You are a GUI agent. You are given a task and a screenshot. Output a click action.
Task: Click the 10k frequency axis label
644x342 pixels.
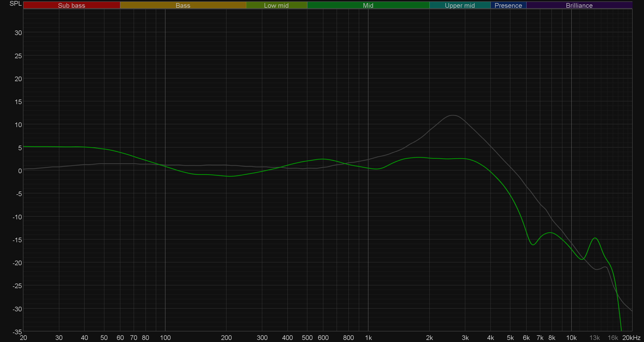571,338
